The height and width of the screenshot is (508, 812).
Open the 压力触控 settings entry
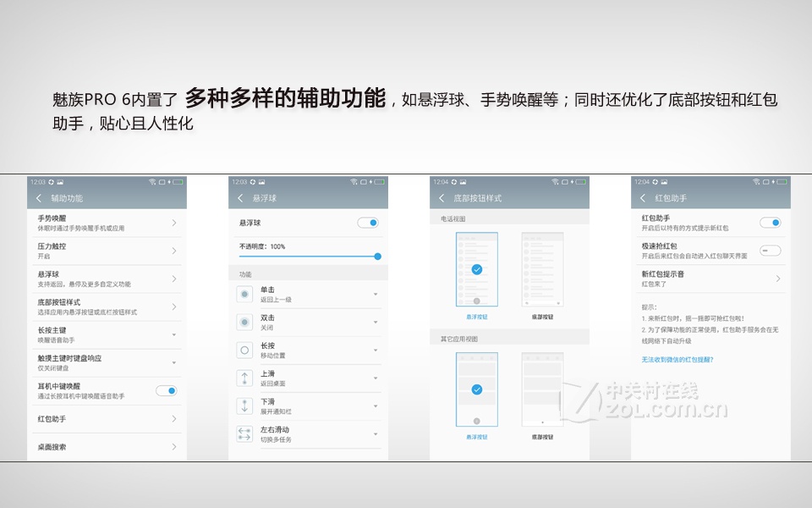pos(106,251)
